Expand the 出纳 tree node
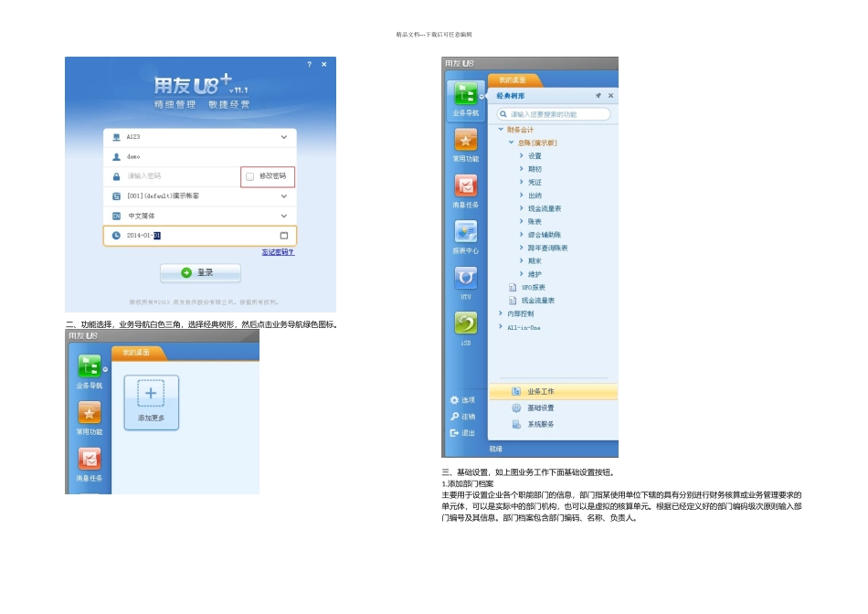 click(521, 196)
